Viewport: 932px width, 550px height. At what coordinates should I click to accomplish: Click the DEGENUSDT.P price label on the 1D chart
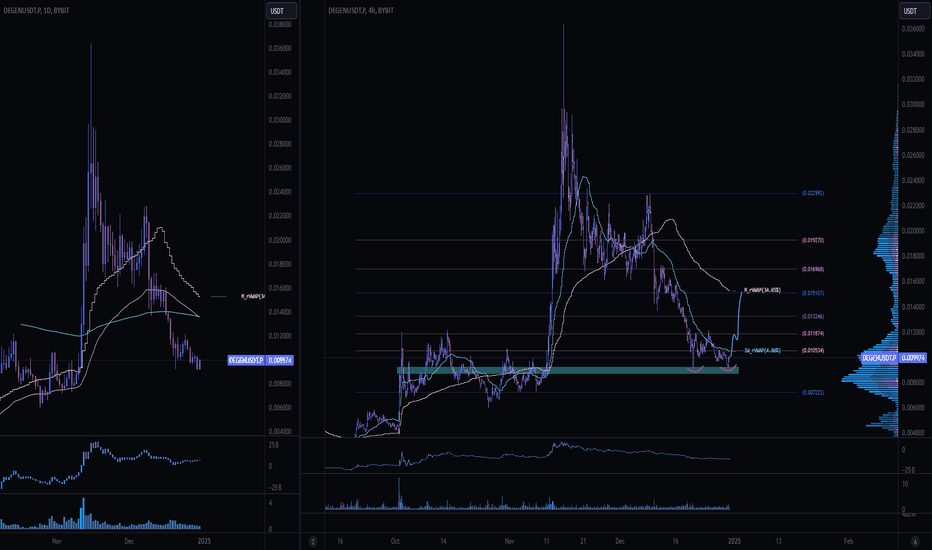(x=247, y=360)
